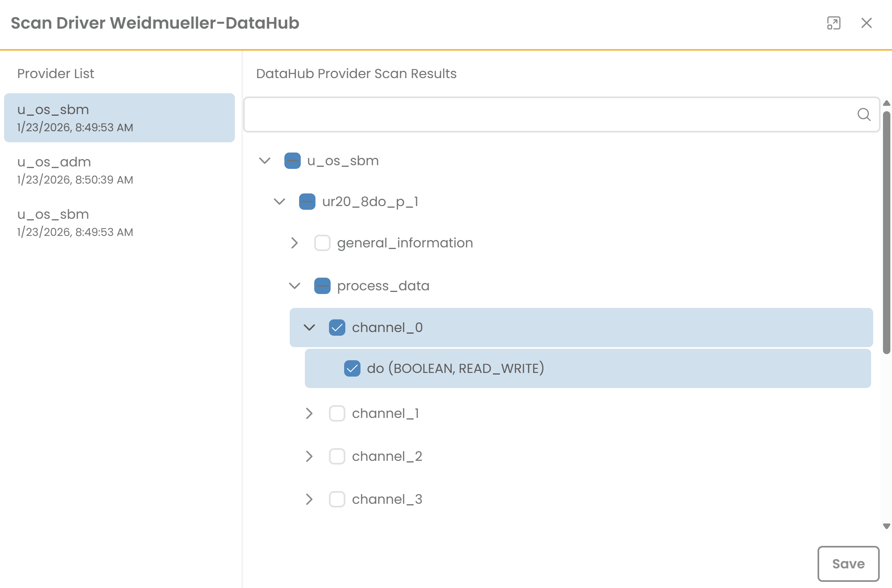Expand the channel_3 node
Viewport: 892px width, 588px height.
click(309, 499)
